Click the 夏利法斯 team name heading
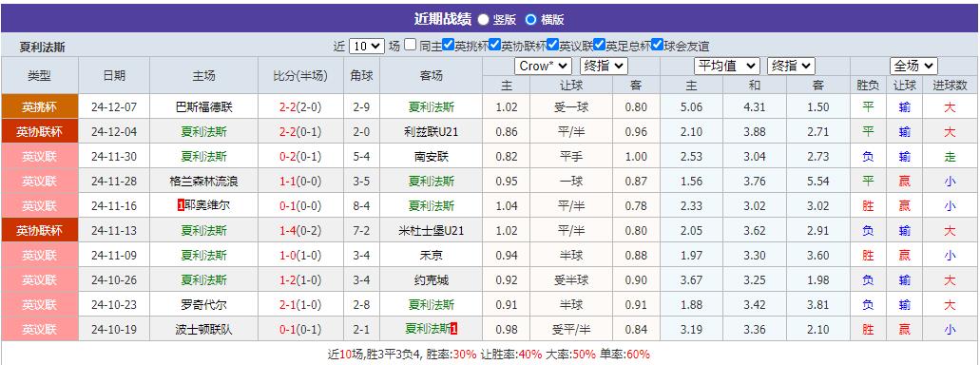The height and width of the screenshot is (365, 980). 43,47
